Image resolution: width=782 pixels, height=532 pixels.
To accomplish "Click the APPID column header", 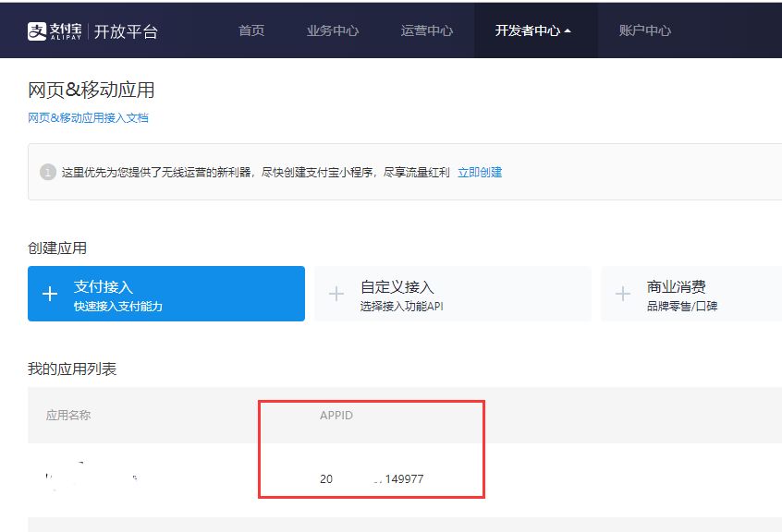I will tap(336, 416).
